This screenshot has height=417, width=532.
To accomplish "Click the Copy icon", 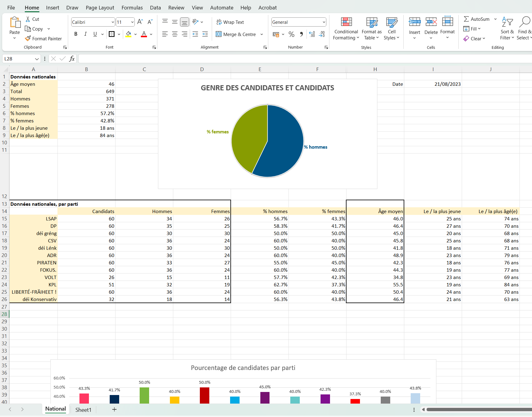I will click(x=28, y=29).
